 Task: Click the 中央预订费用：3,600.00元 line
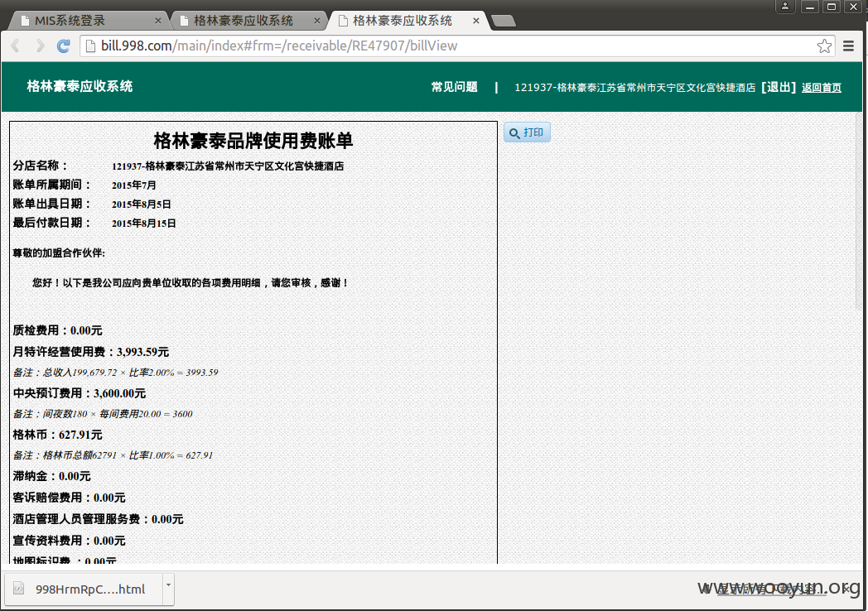click(80, 393)
